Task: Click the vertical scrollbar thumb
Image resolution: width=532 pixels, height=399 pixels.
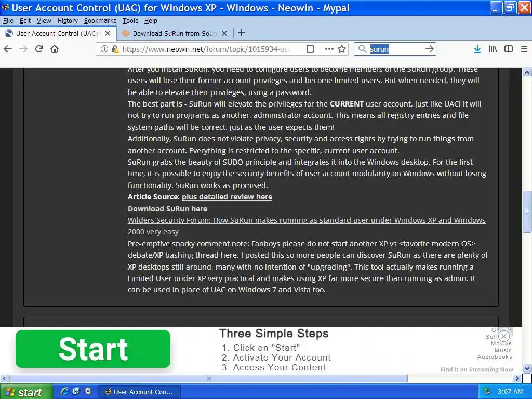Action: click(527, 211)
